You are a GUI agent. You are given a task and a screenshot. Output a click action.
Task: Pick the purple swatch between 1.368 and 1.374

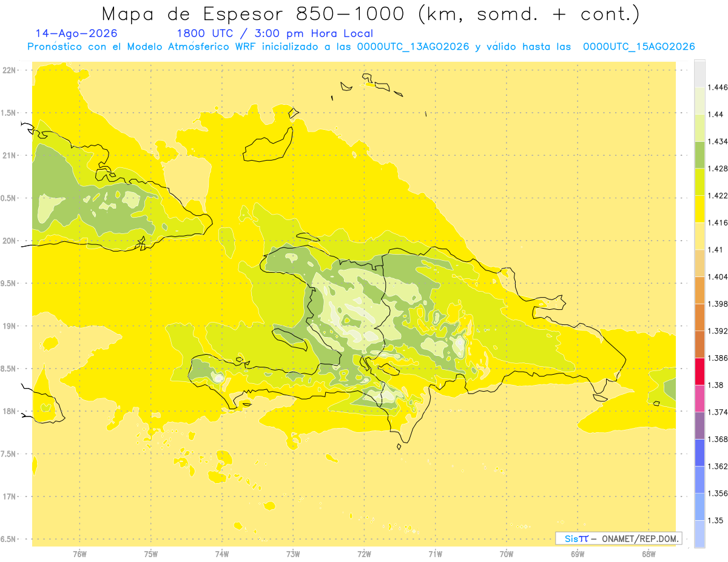(699, 426)
